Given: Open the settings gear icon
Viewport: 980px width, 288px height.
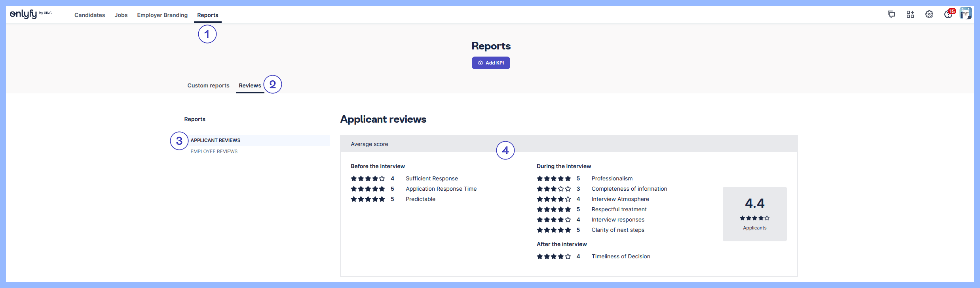Looking at the screenshot, I should pyautogui.click(x=929, y=15).
